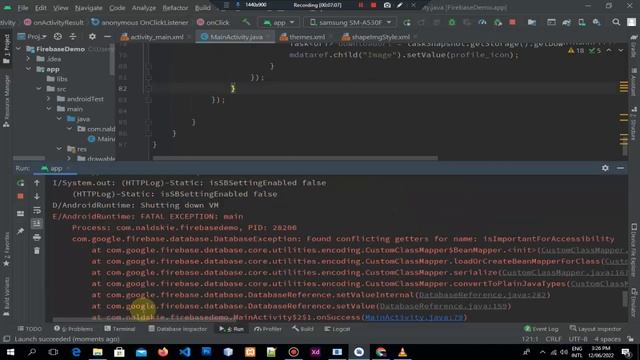Expand the androidTest folder
The image size is (640, 360).
tap(49, 99)
